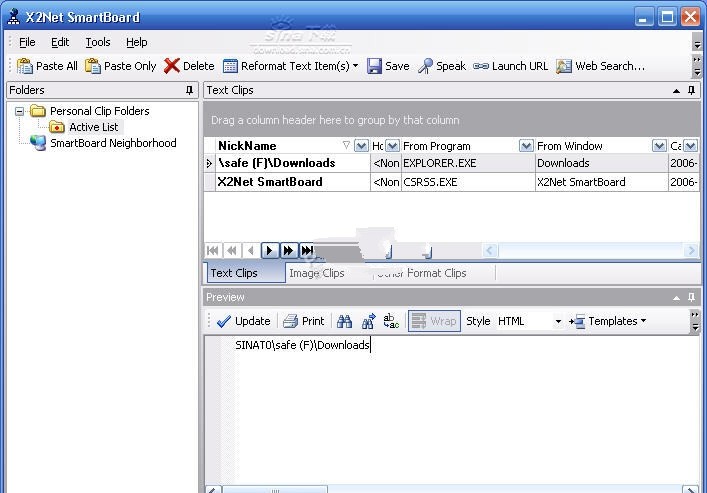Image resolution: width=707 pixels, height=493 pixels.
Task: Open the Templates dropdown arrow
Action: (x=643, y=321)
